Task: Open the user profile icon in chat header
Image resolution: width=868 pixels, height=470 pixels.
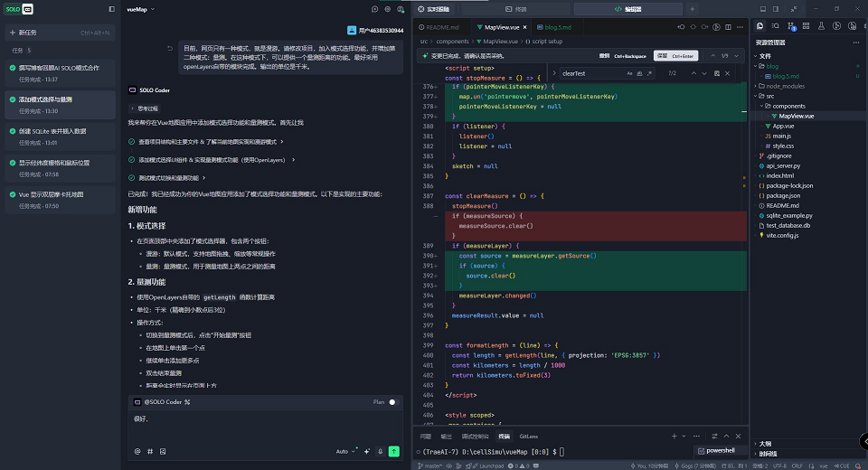Action: point(401,9)
